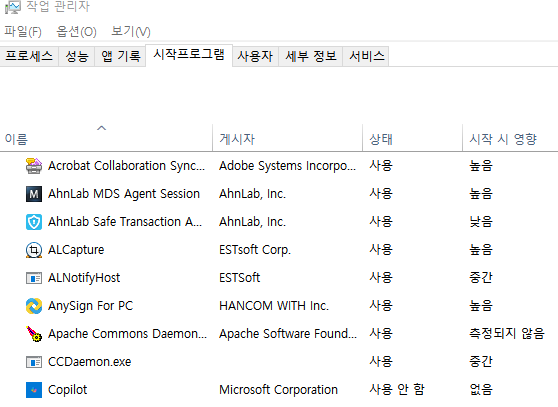This screenshot has width=558, height=407.
Task: Click 사용 안 함 status of Copilot
Action: [x=397, y=390]
